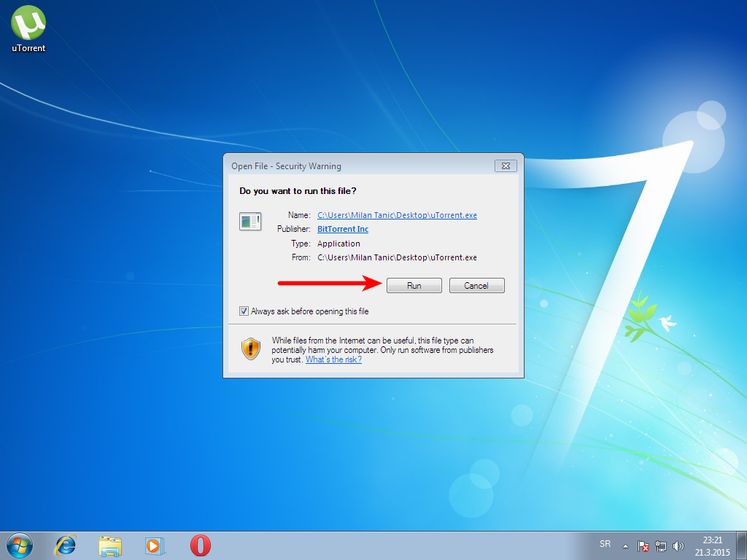Open the uTorrent desktop shortcut icon
Viewport: 747px width, 560px height.
(28, 29)
